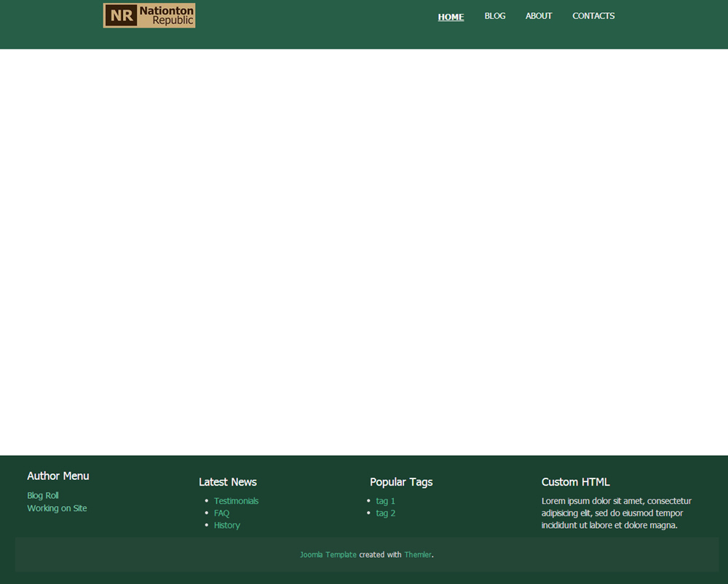
Task: Follow the Joomla Template footer link
Action: pos(328,555)
